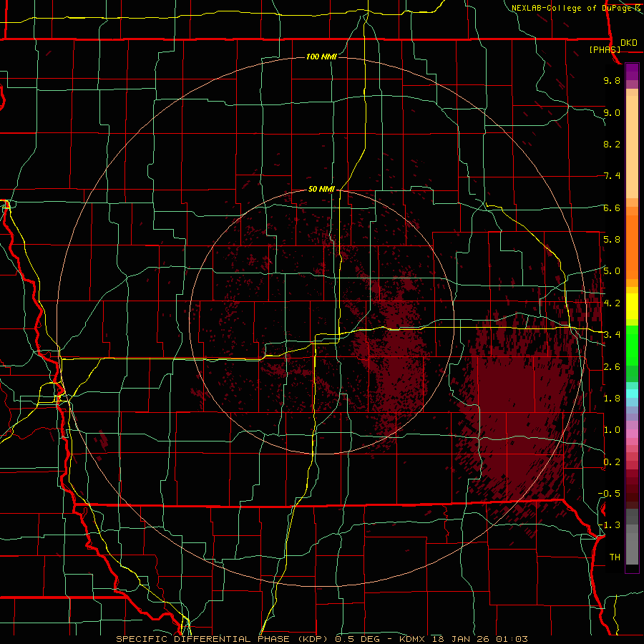Click the 3.4 legend value
Viewport: 644px width, 644px height.
click(612, 334)
